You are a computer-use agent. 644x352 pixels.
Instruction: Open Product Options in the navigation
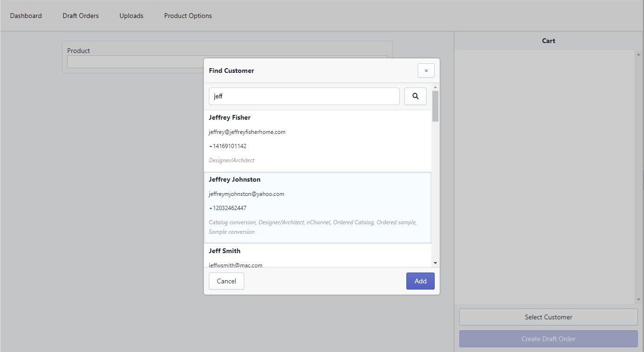188,16
